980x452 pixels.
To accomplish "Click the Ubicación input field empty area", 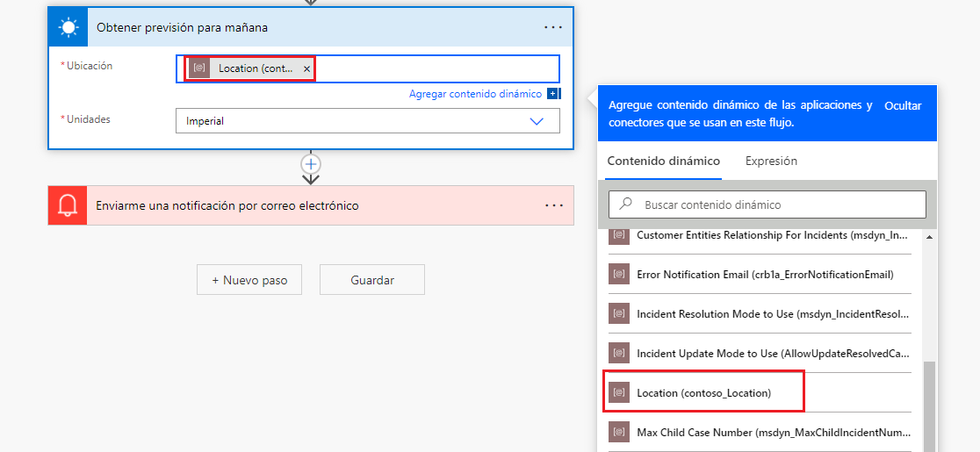I will tap(437, 68).
